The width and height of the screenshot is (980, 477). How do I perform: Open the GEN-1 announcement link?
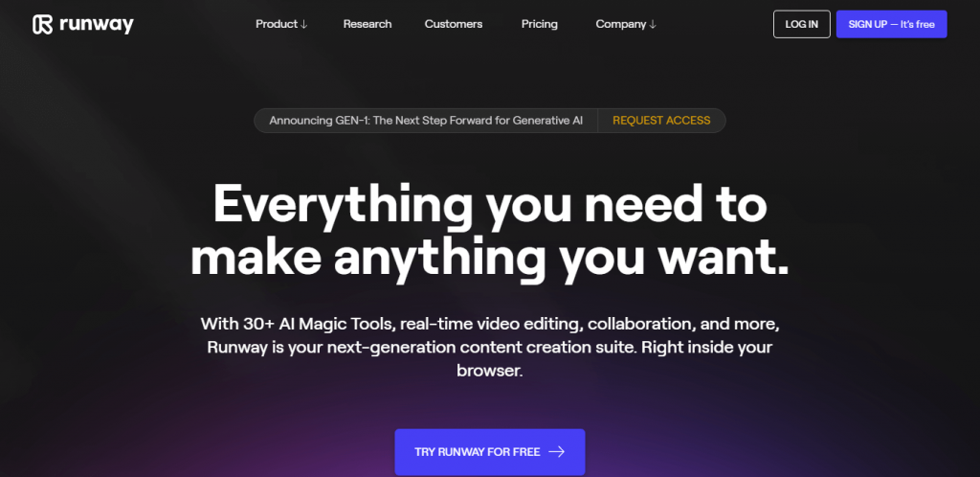click(x=426, y=121)
